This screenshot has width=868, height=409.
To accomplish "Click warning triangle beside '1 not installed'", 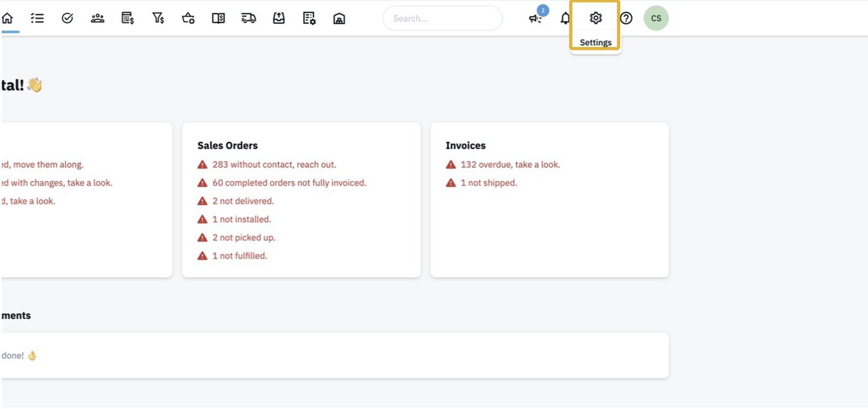I will (x=202, y=219).
